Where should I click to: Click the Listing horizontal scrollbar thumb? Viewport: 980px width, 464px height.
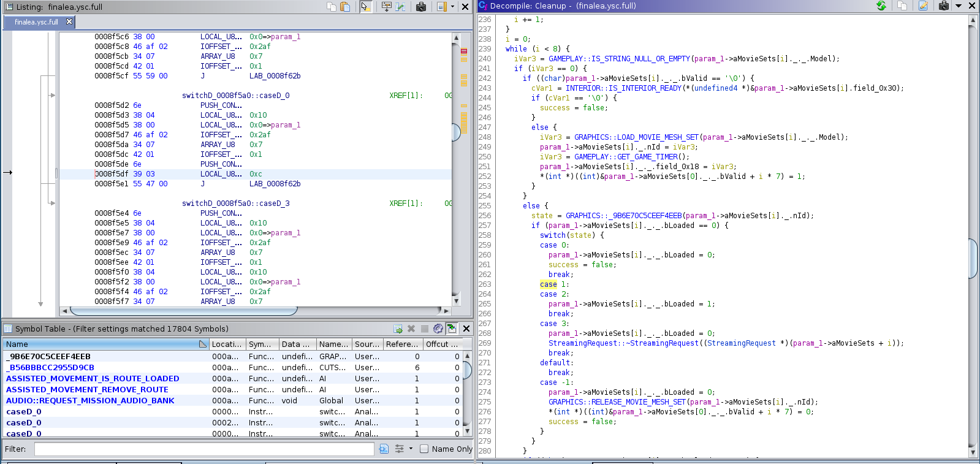[x=184, y=311]
